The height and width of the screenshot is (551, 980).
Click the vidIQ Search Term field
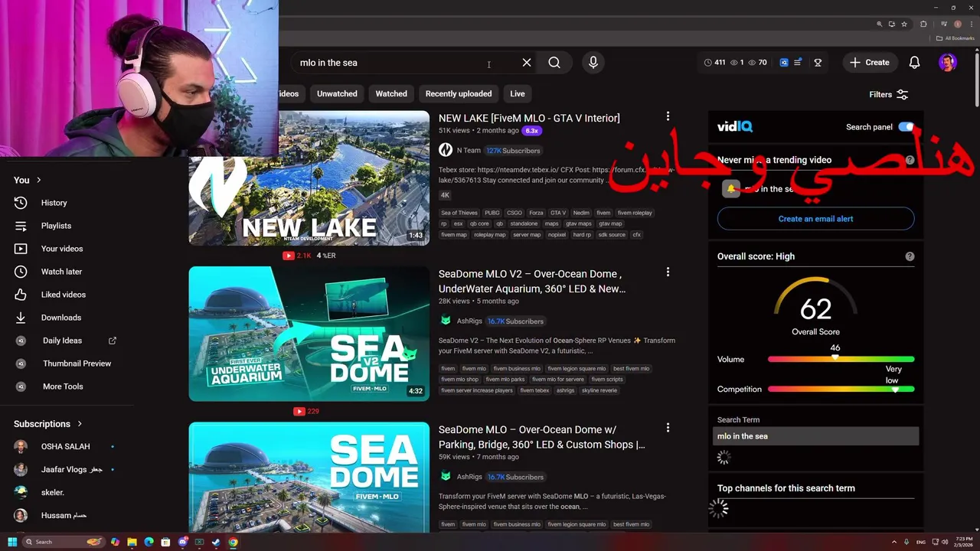(815, 436)
